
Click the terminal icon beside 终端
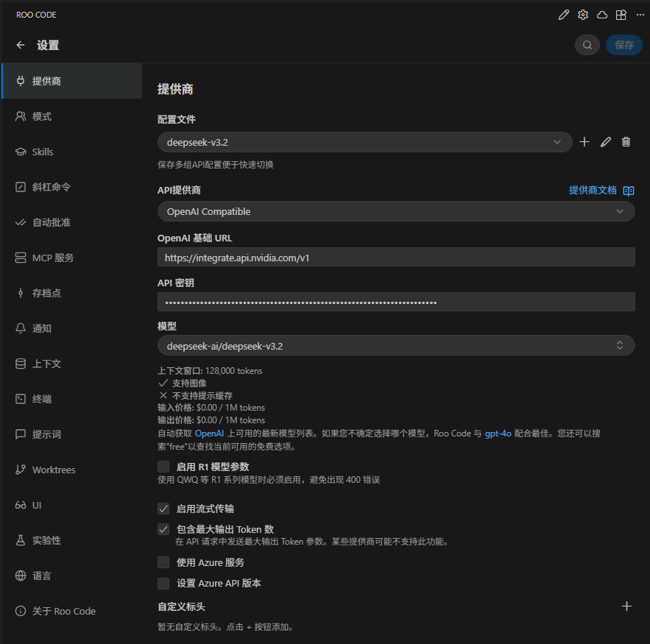[21, 399]
